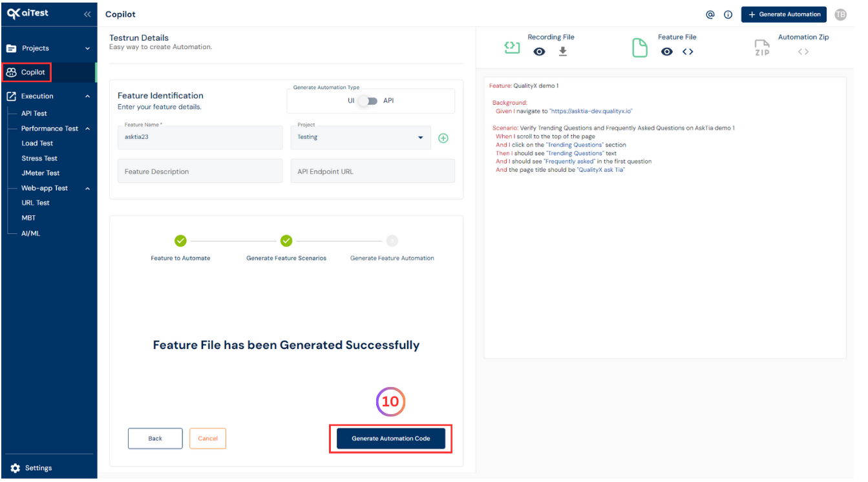Click the "Scenario: Verify Trending Questions" line
Screen dimensions: 868x482
coord(613,128)
